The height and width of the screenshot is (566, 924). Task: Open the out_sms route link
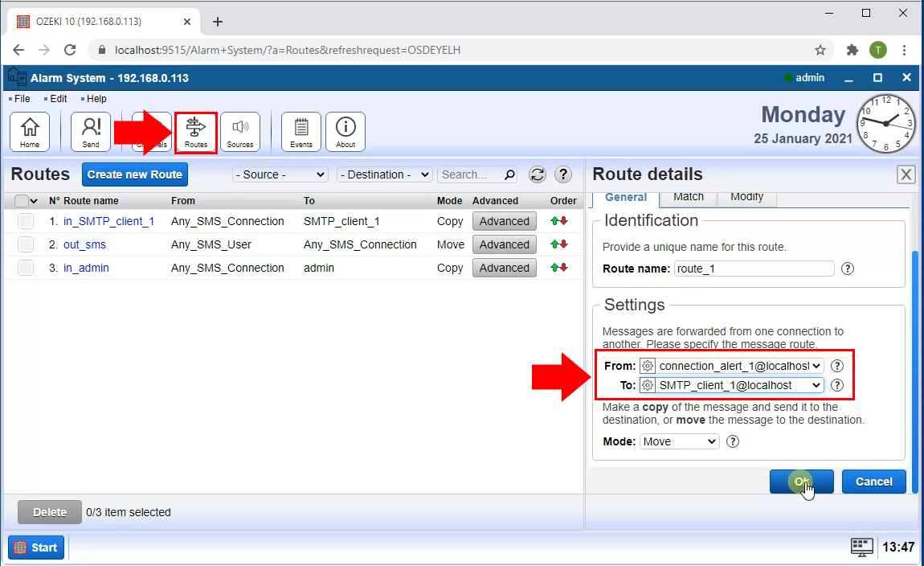[85, 244]
